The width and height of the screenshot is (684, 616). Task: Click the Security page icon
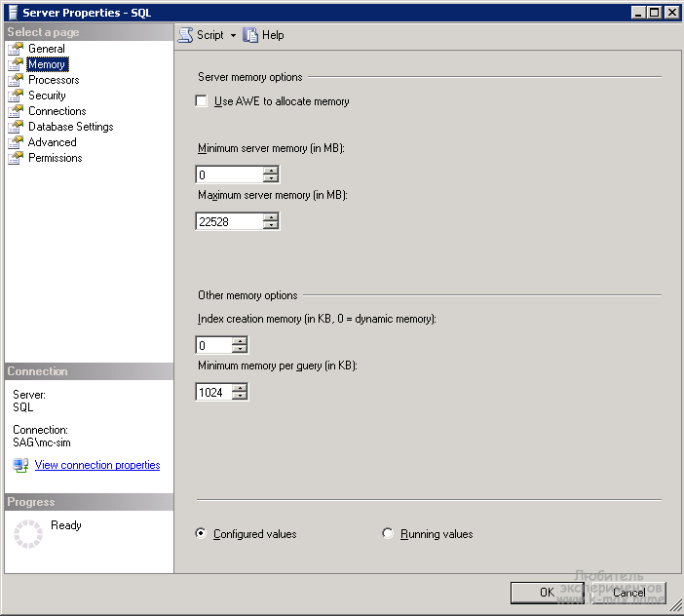pyautogui.click(x=16, y=96)
